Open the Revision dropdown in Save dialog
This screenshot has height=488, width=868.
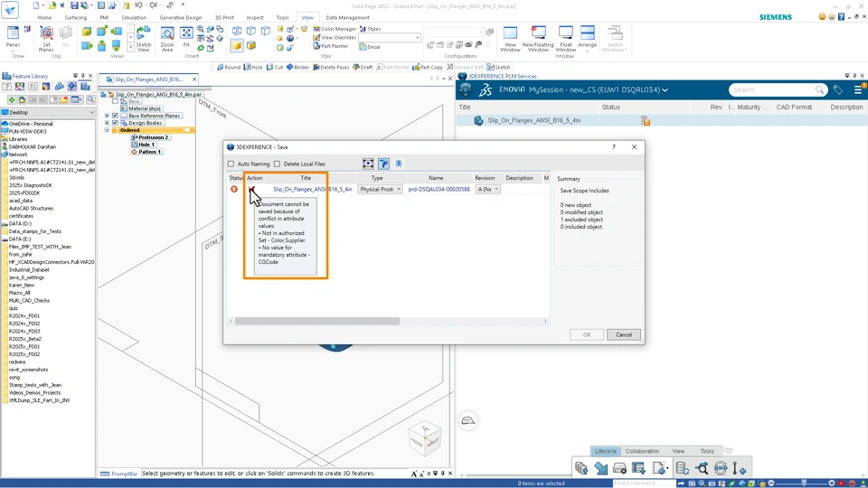(487, 189)
